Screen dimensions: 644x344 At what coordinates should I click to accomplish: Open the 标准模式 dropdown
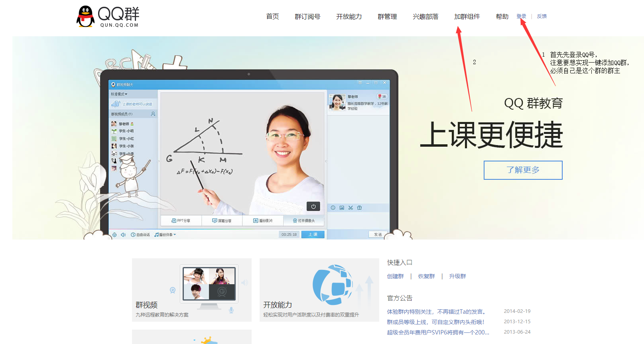pyautogui.click(x=119, y=94)
